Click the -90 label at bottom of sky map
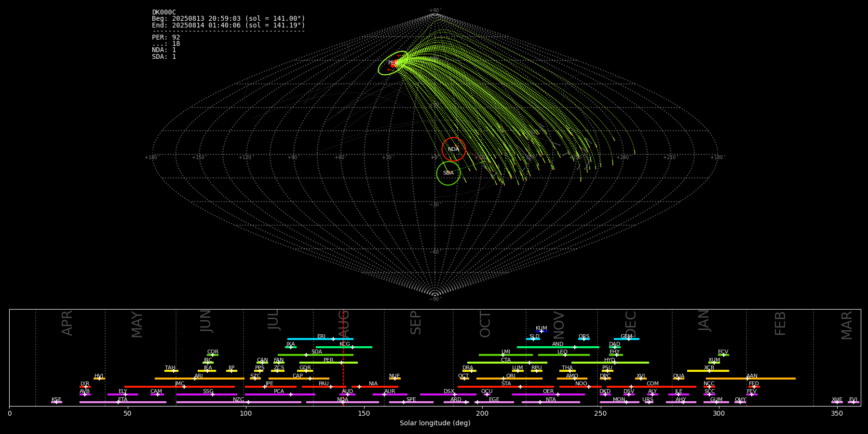 (434, 299)
